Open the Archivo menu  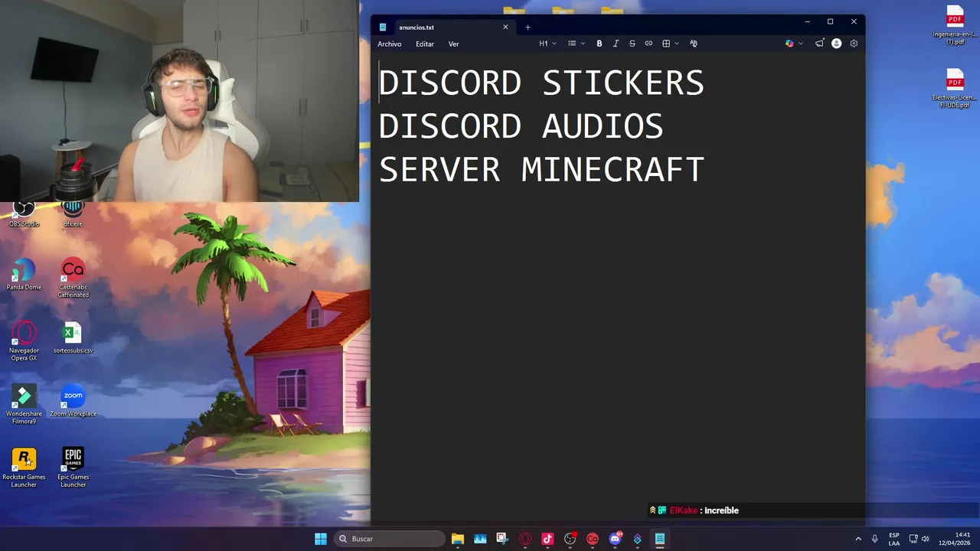(x=389, y=44)
